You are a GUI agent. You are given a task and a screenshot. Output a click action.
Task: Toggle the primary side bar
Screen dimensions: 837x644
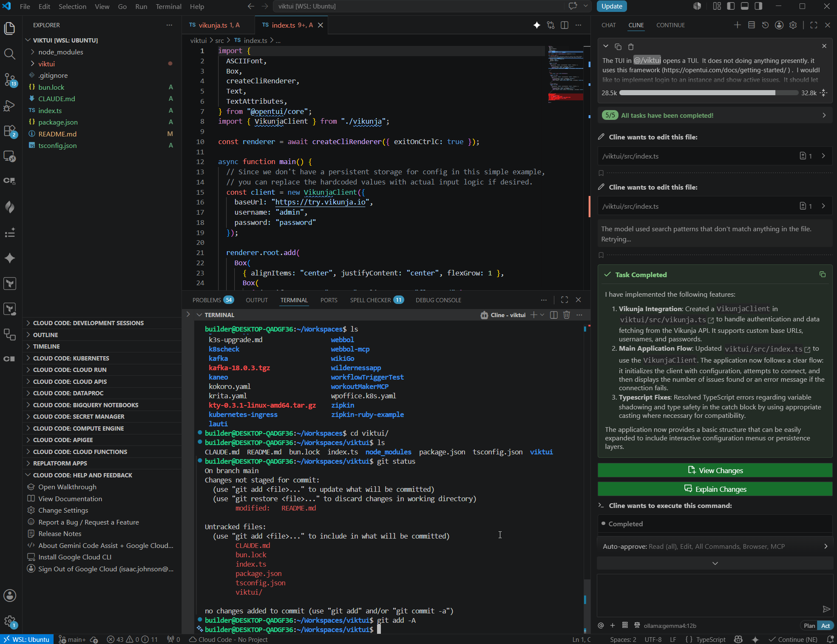[731, 6]
